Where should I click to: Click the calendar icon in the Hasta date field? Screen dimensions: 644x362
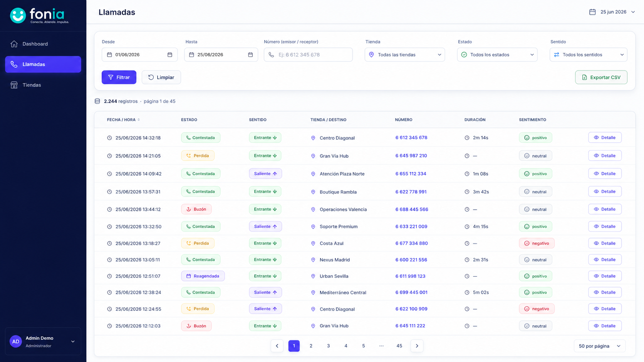[250, 55]
